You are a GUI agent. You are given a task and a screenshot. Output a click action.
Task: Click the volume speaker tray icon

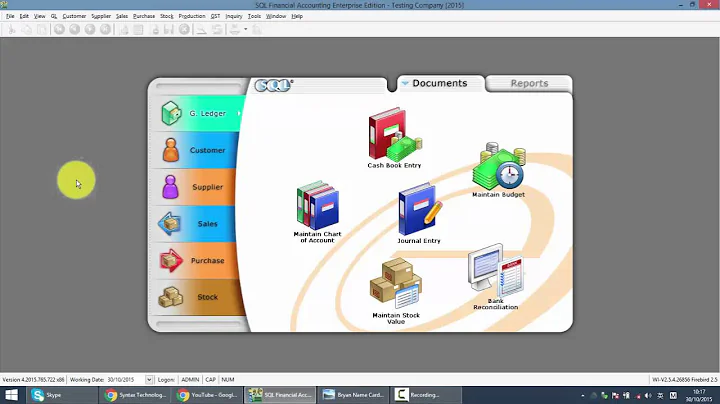tap(648, 395)
